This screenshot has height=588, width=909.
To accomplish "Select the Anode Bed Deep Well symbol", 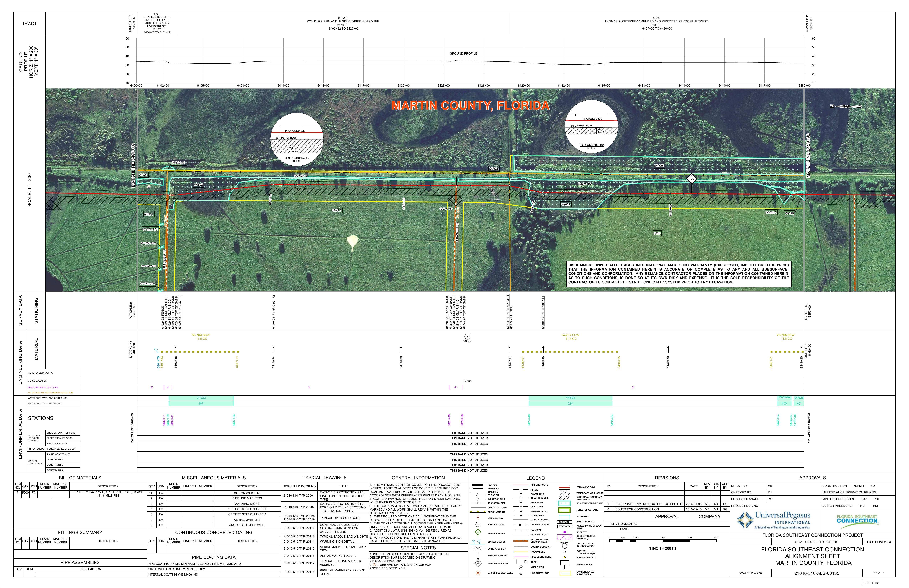I will pyautogui.click(x=478, y=573).
